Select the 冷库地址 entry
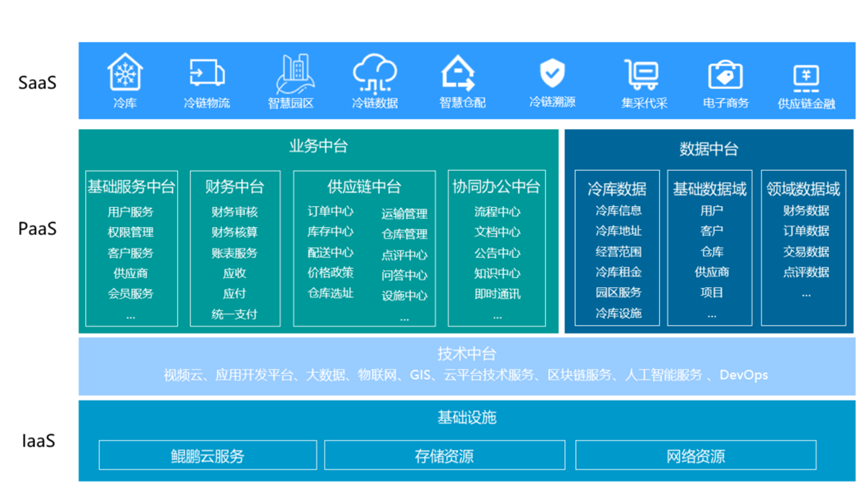Viewport: 865px width, 496px height. (x=618, y=231)
